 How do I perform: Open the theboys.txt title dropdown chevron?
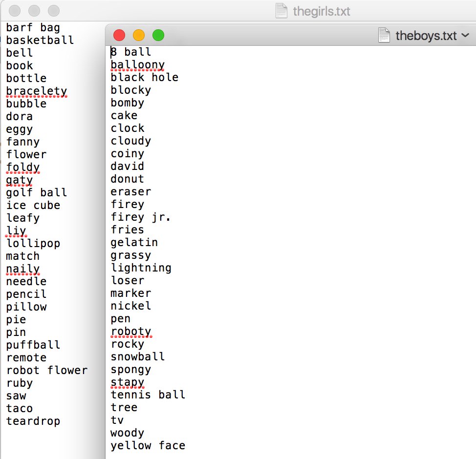[465, 35]
